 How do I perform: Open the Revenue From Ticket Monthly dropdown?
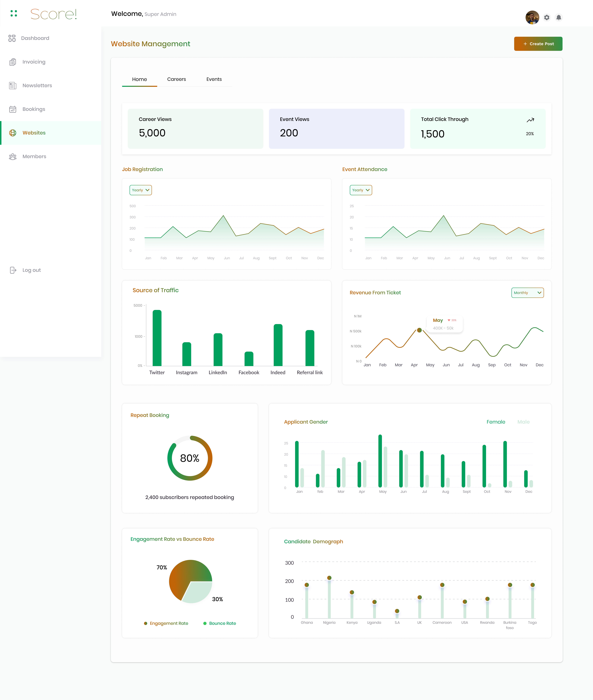pos(527,293)
